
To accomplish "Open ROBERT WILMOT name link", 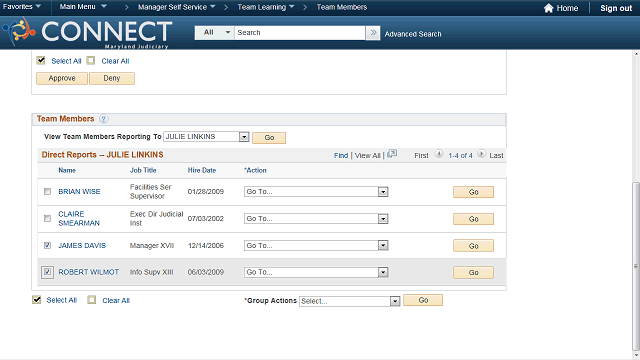I will pyautogui.click(x=89, y=272).
